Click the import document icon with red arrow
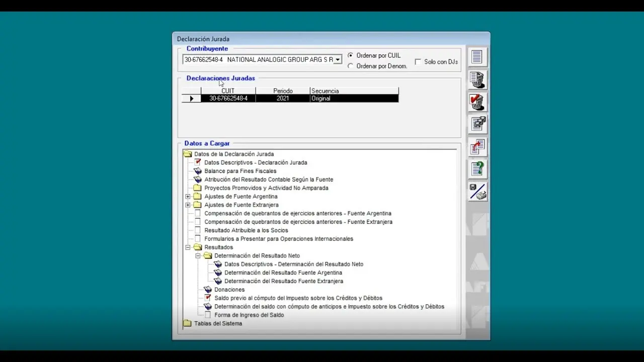Viewport: 644px width, 362px height. tap(477, 147)
